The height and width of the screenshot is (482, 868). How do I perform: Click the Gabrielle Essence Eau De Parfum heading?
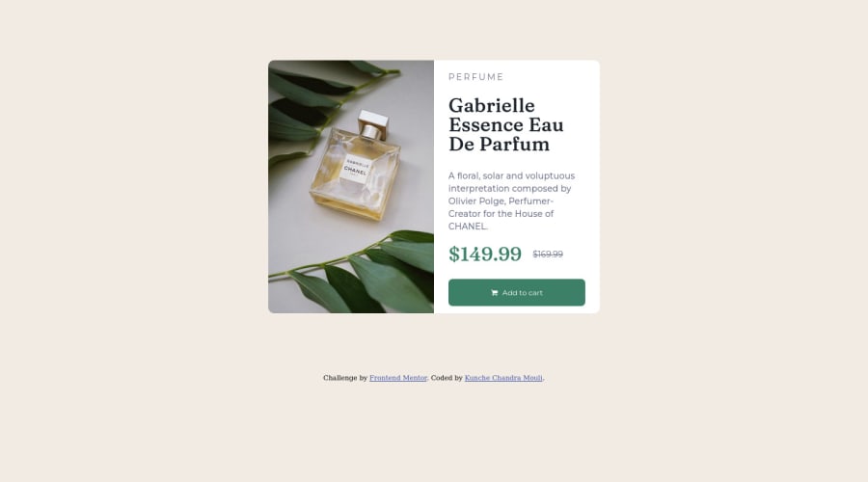pos(506,124)
